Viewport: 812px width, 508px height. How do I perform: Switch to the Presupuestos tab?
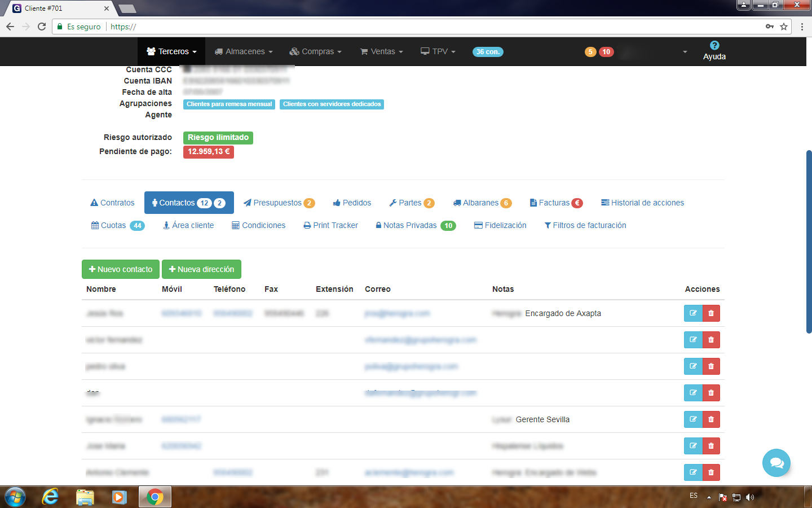(x=279, y=203)
